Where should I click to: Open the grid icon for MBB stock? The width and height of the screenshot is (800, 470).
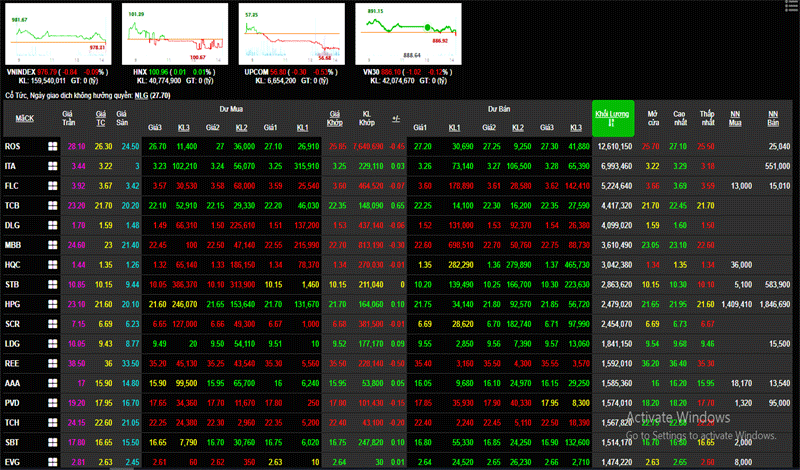point(52,243)
